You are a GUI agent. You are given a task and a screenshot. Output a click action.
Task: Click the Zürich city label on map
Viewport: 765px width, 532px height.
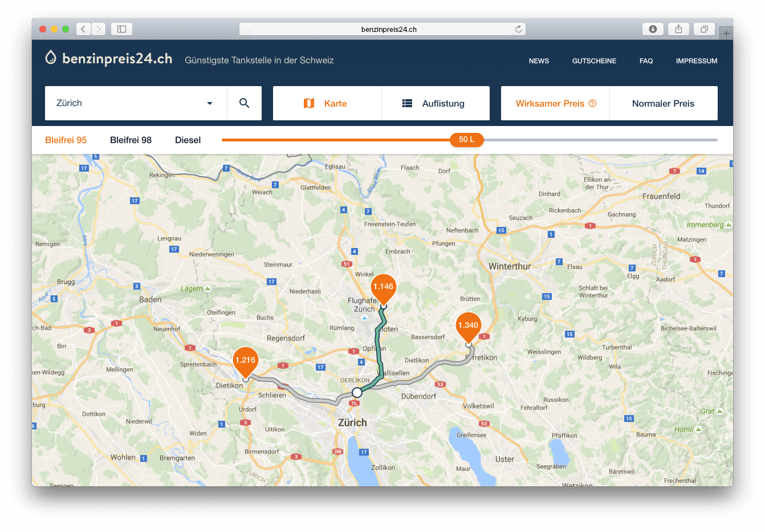[352, 423]
